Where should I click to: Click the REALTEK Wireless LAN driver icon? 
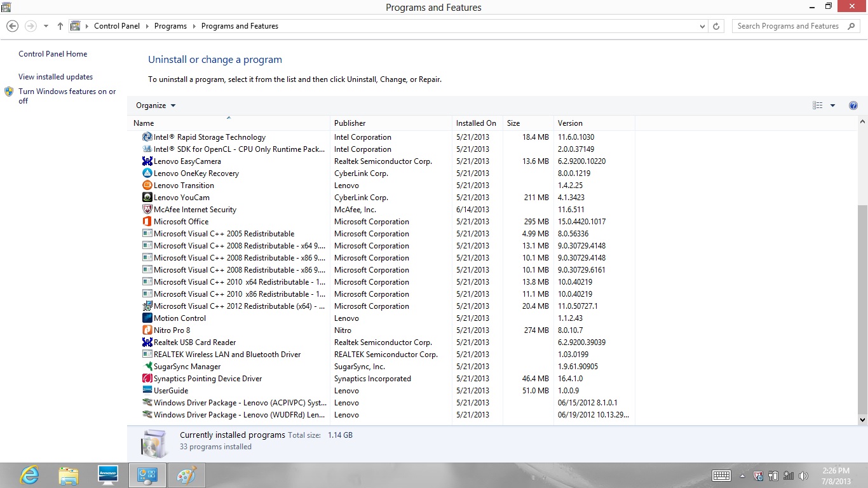(x=147, y=355)
